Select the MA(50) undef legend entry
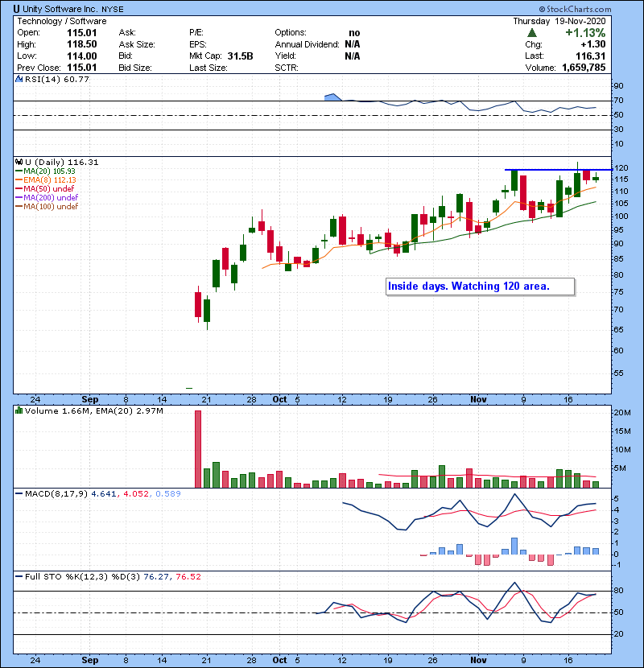Viewport: 644px width, 668px height. coord(45,188)
